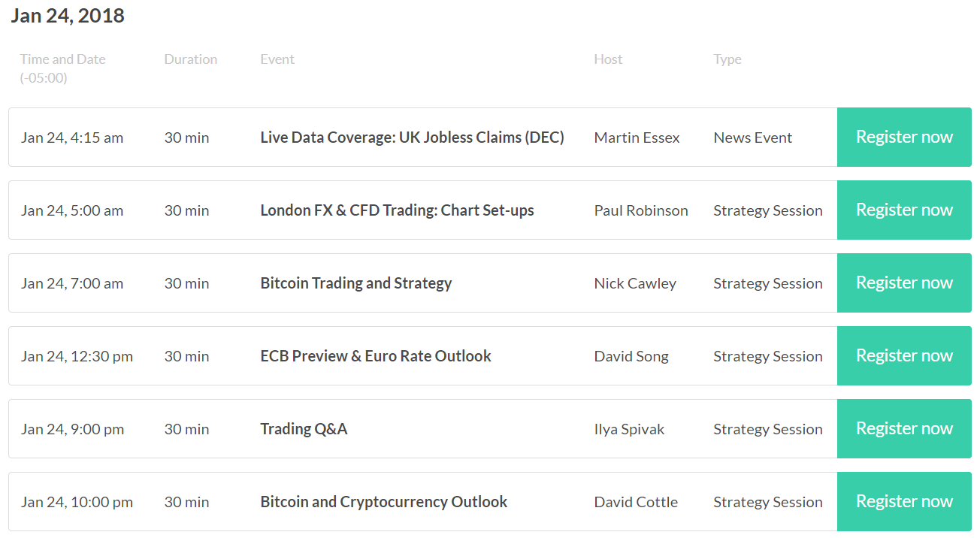The image size is (980, 538).
Task: Register now for Bitcoin and Cryptocurrency Outlook
Action: tap(904, 501)
